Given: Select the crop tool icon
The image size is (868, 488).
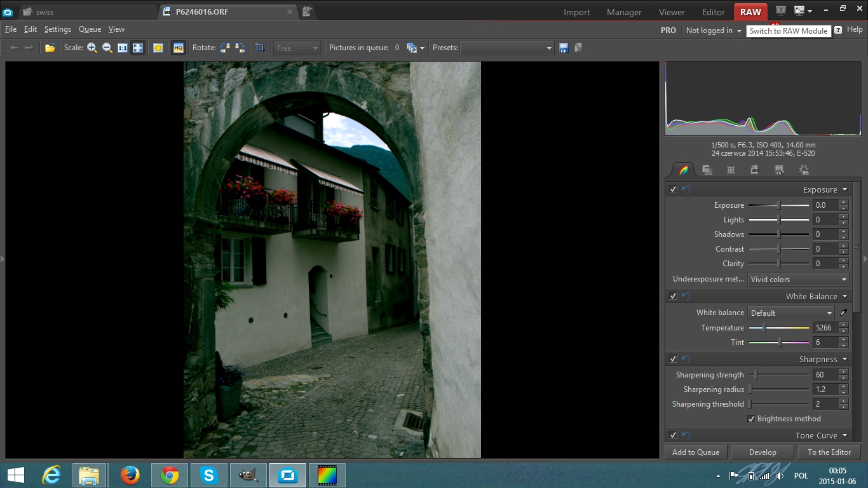Looking at the screenshot, I should tap(260, 48).
